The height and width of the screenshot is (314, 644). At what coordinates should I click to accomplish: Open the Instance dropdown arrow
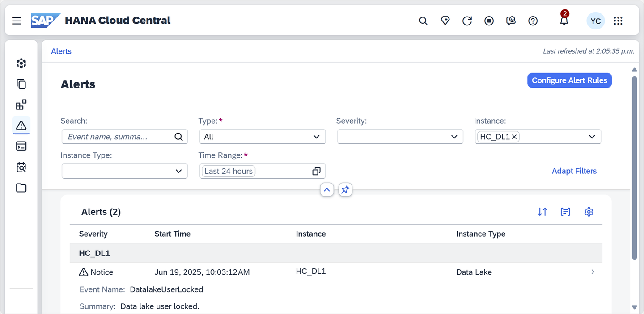pyautogui.click(x=592, y=137)
